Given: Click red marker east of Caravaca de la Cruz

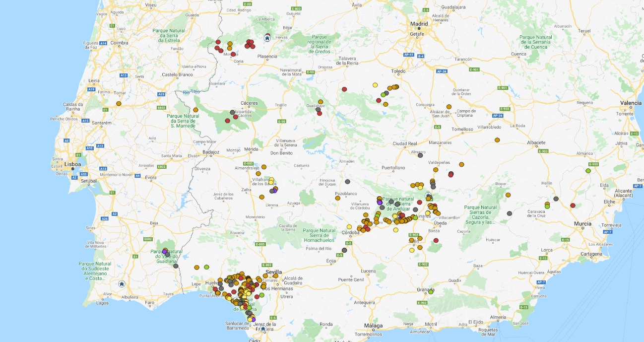Looking at the screenshot, I should point(573,205).
